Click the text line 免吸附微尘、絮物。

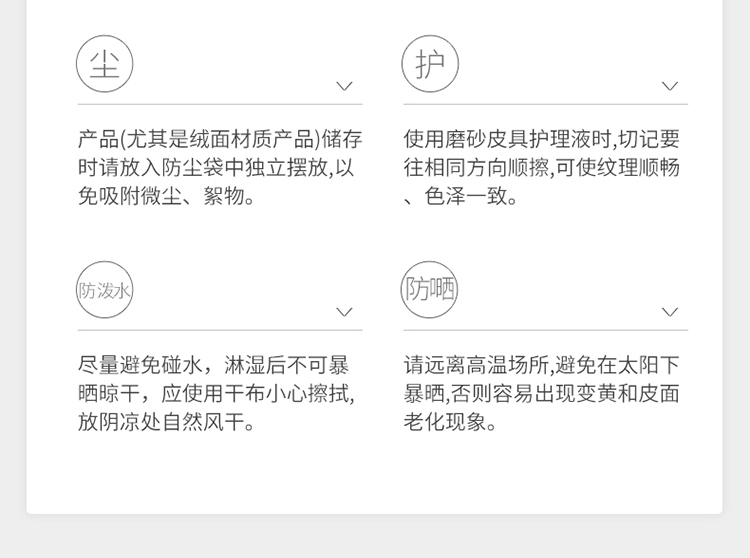tap(166, 196)
